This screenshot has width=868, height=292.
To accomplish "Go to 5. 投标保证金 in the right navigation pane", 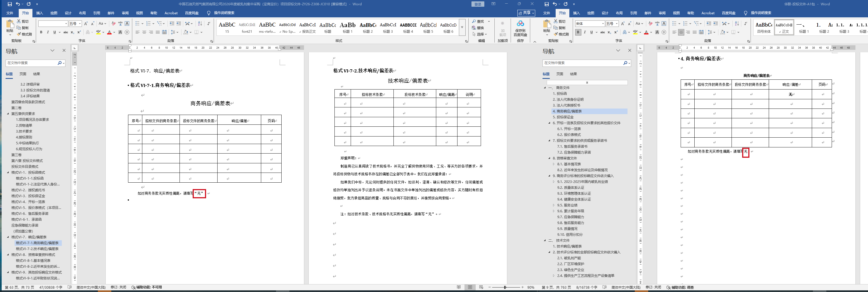I will (563, 117).
